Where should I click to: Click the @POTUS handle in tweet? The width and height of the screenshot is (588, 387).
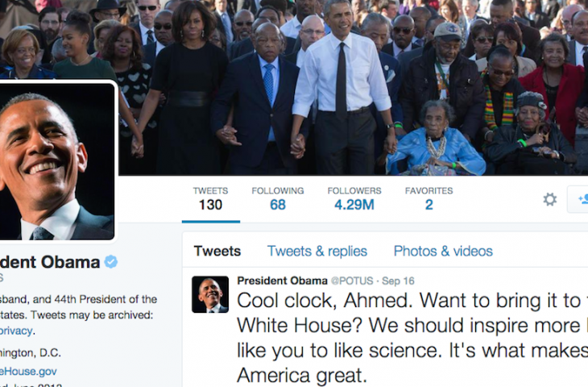[352, 281]
